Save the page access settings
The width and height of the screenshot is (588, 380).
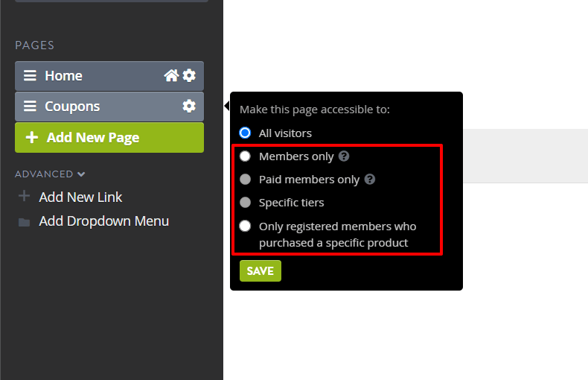[261, 270]
